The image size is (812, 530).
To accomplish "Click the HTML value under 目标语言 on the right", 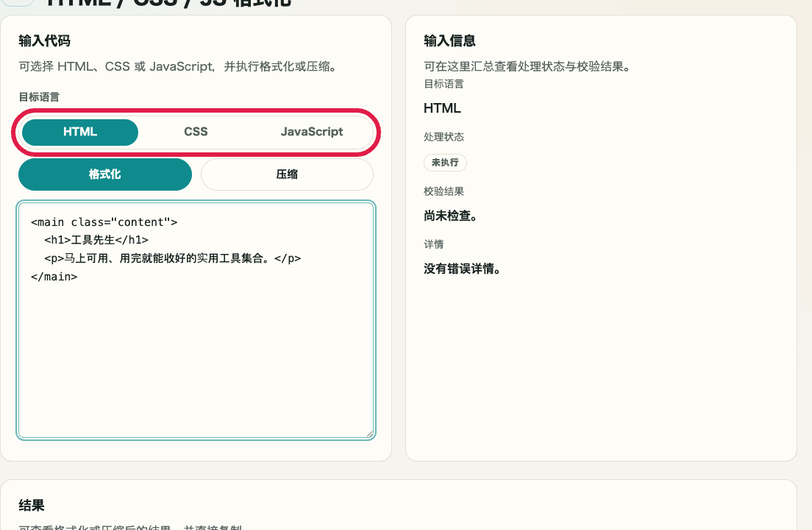I will click(x=441, y=107).
